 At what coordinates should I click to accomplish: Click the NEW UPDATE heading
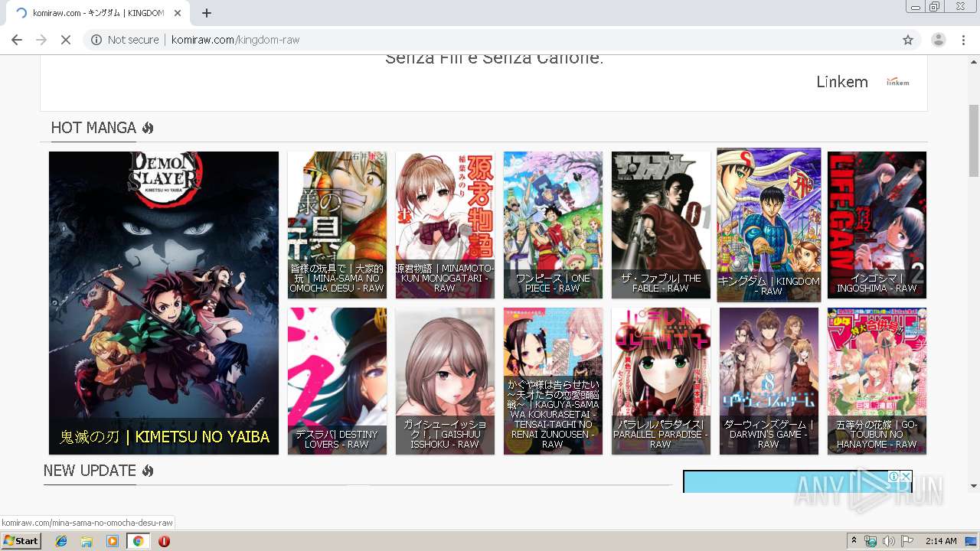coord(90,471)
